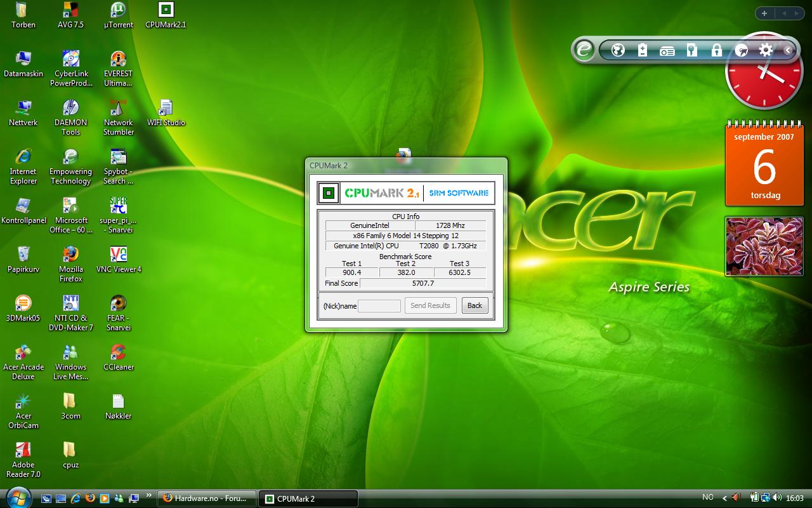Click Send Results in CPUMark

(x=430, y=305)
